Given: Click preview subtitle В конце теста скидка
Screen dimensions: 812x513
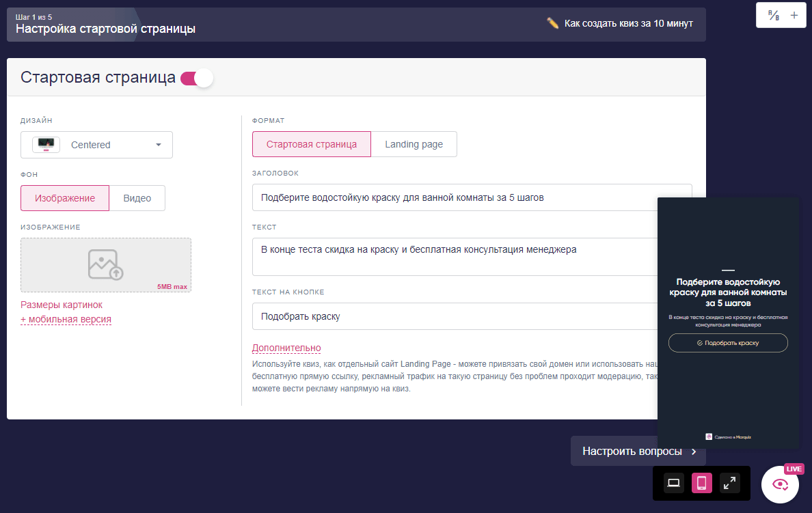Looking at the screenshot, I should click(x=728, y=321).
